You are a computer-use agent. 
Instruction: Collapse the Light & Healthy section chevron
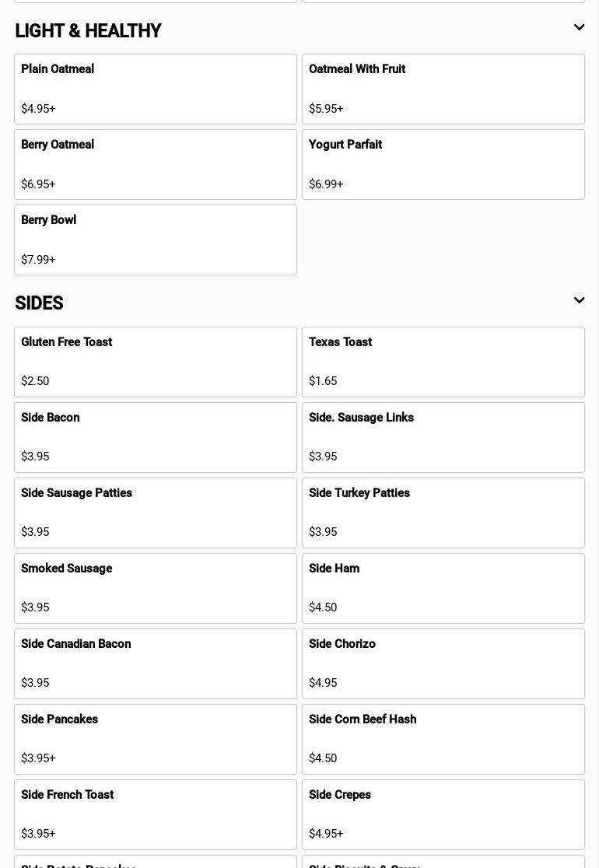[x=579, y=28]
